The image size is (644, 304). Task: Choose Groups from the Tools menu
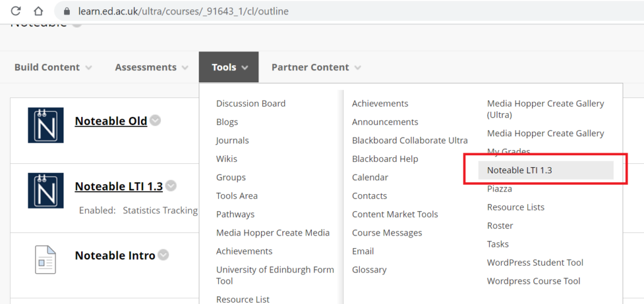click(x=231, y=177)
